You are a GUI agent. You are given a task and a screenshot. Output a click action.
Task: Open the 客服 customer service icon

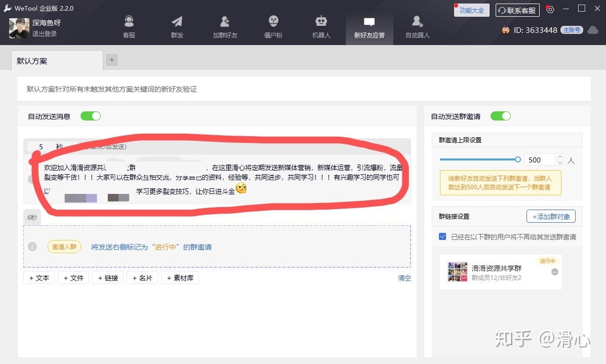click(129, 26)
